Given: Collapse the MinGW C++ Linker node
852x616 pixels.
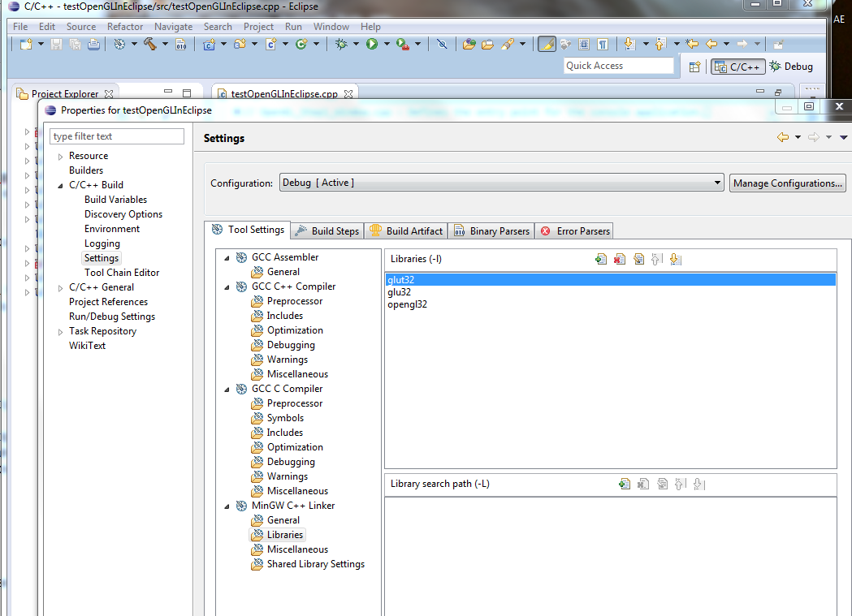Looking at the screenshot, I should click(227, 506).
